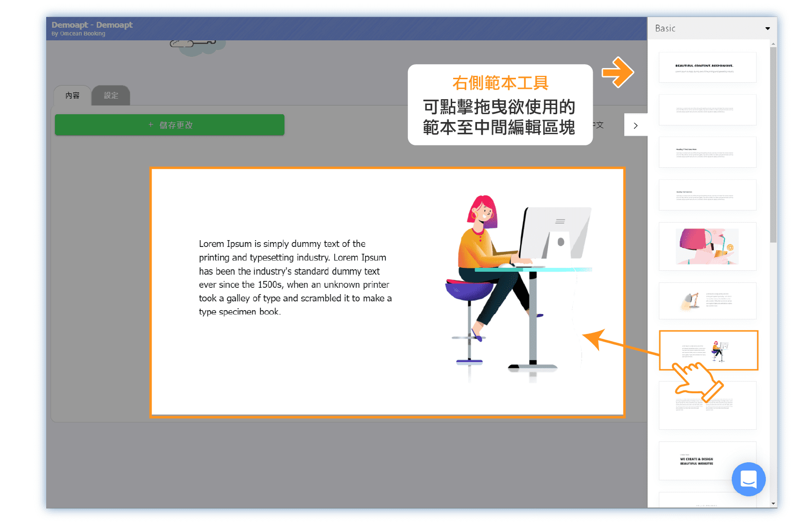Screen dimensions: 812x525
Task: Open the blue chat support widget
Action: point(748,479)
